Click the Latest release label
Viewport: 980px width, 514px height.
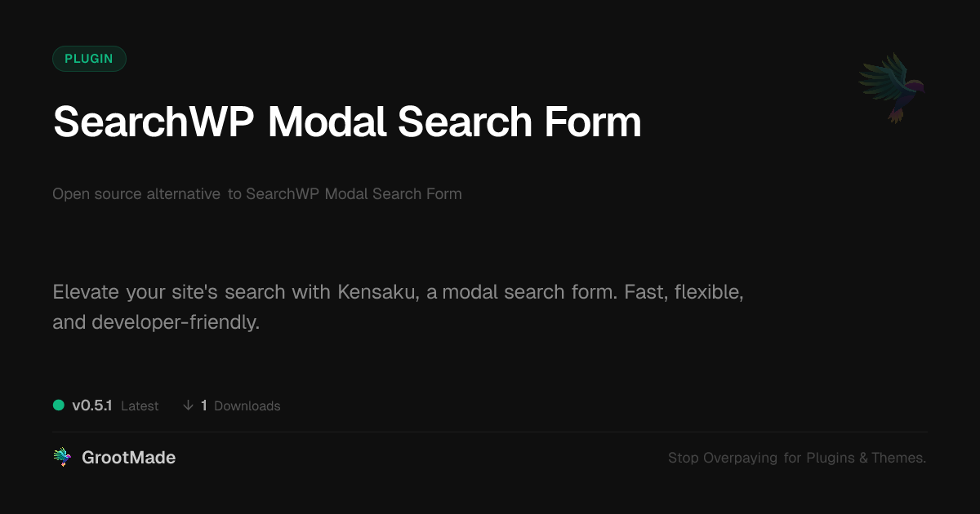point(140,405)
